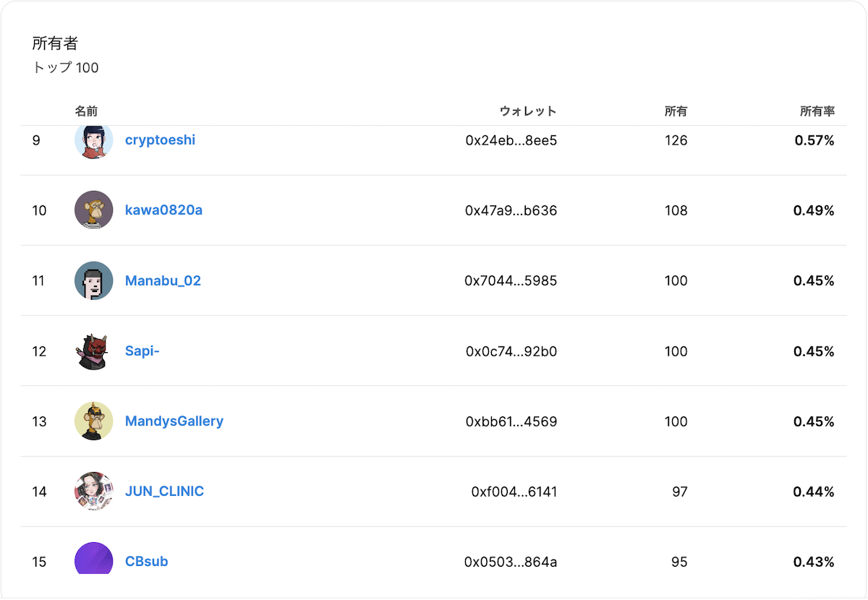Click owned count 97
868x600 pixels.
(x=680, y=492)
